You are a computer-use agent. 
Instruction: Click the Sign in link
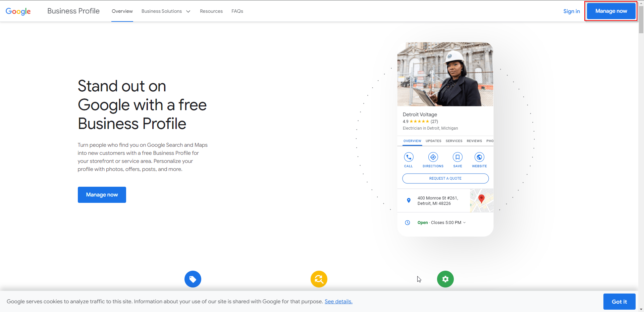572,11
